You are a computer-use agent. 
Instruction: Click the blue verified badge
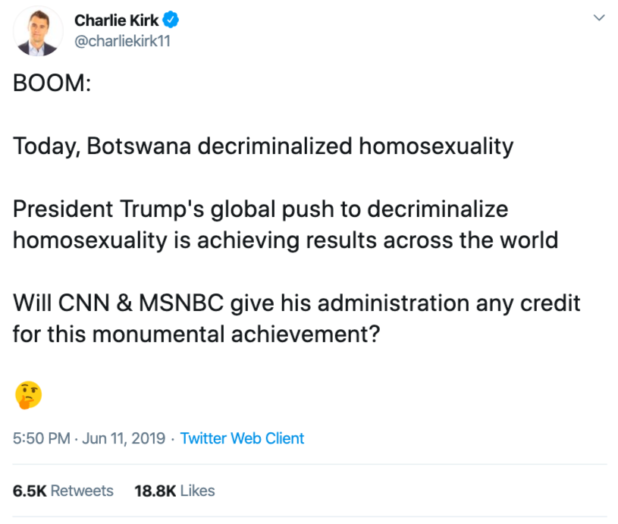pyautogui.click(x=170, y=19)
